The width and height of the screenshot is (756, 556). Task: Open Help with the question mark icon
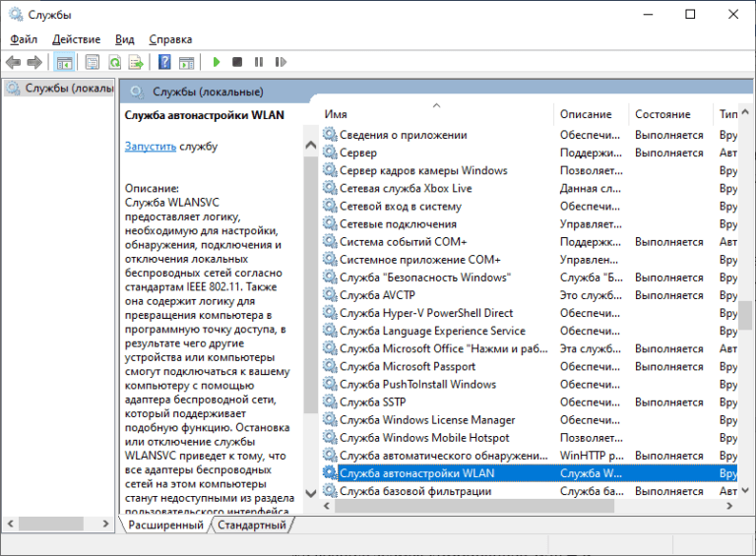tap(163, 62)
